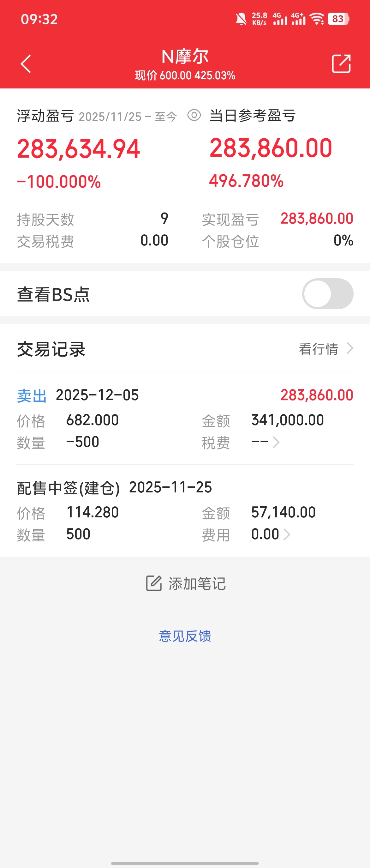Expand the 税费 details chevron
370x868 pixels.
(x=276, y=442)
